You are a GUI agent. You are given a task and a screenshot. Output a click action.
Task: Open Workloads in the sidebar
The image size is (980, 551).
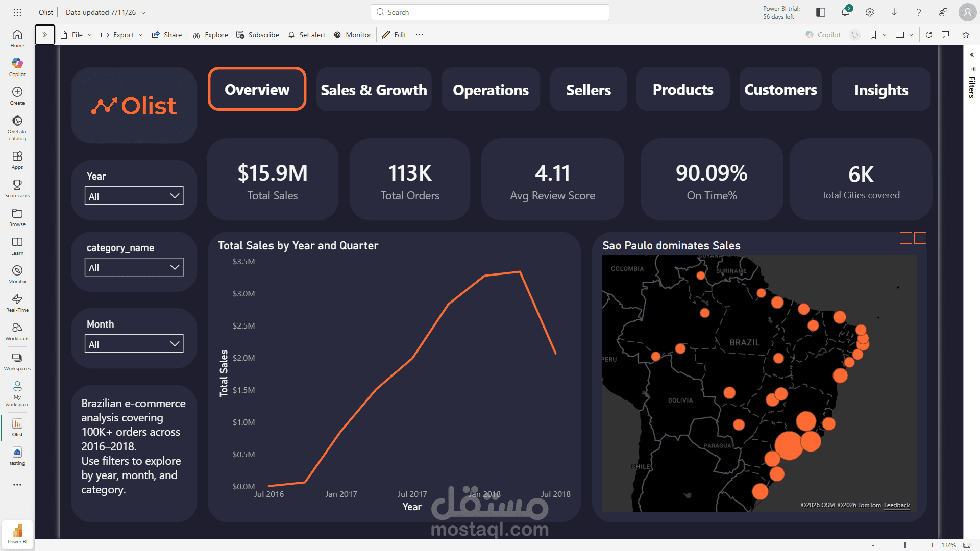[17, 331]
